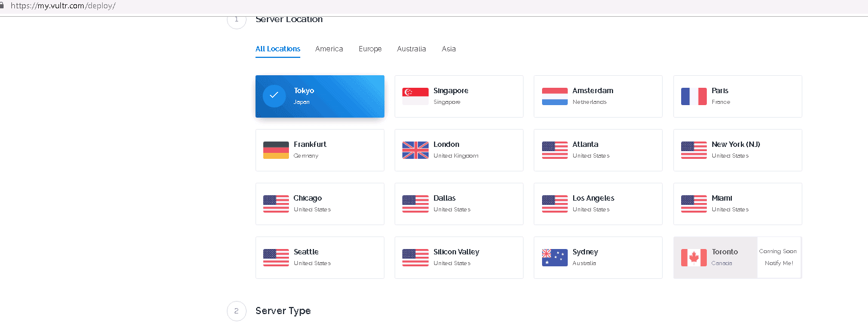Click the US flag beside Miami
The width and height of the screenshot is (868, 335).
694,204
